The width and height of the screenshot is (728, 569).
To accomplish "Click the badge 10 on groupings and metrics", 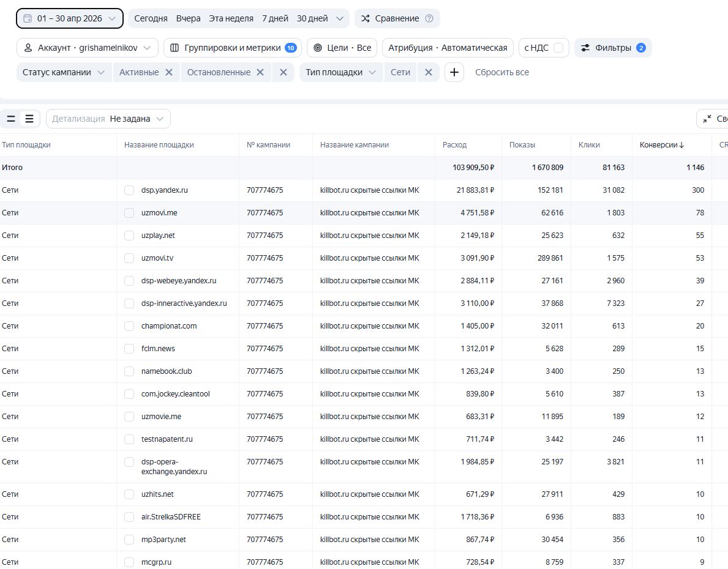I will pyautogui.click(x=291, y=48).
